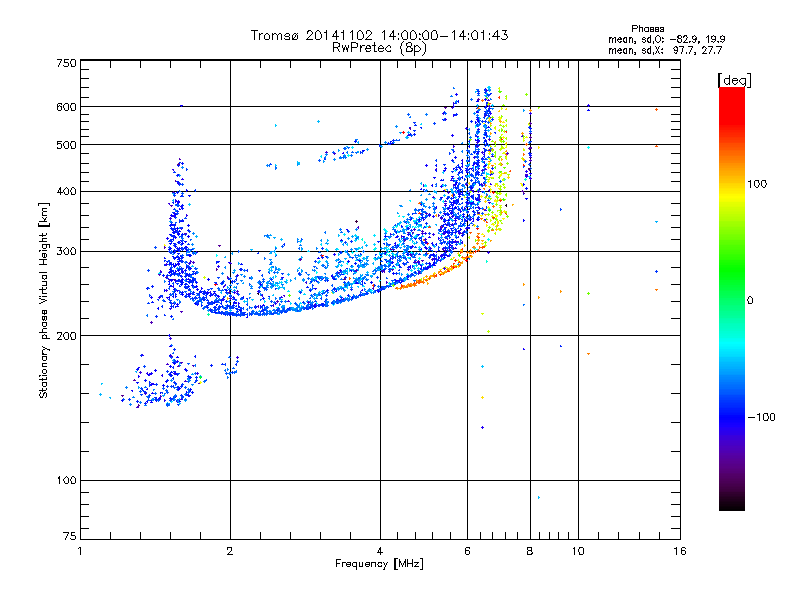The width and height of the screenshot is (800, 600).
Task: Click the '400' y-axis tick label
Action: (66, 191)
